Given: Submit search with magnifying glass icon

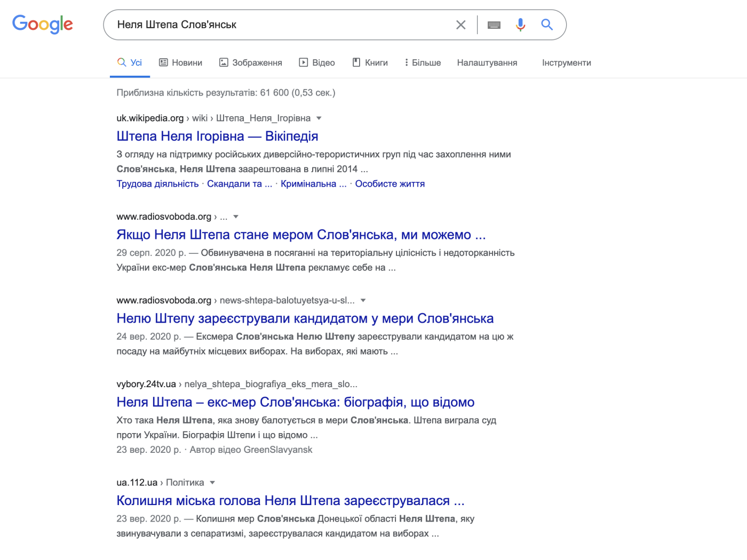Looking at the screenshot, I should click(547, 25).
